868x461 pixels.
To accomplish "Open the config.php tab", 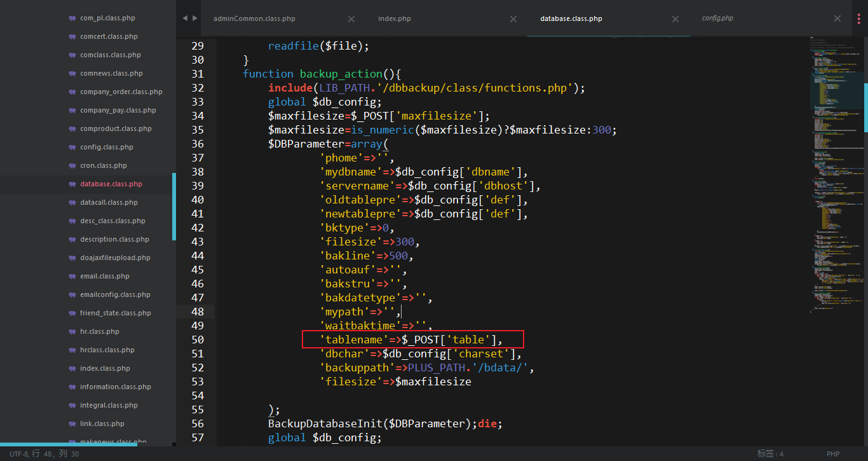I will [717, 18].
